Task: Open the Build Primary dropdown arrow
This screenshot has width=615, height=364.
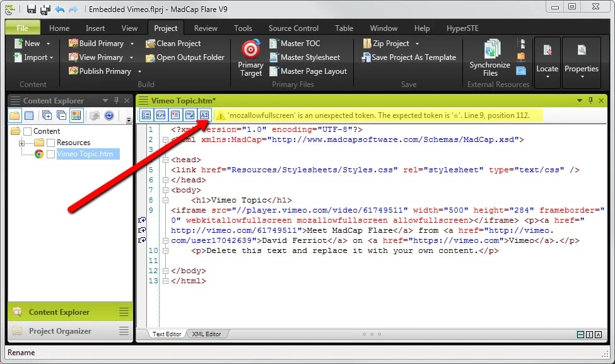Action: tap(132, 44)
